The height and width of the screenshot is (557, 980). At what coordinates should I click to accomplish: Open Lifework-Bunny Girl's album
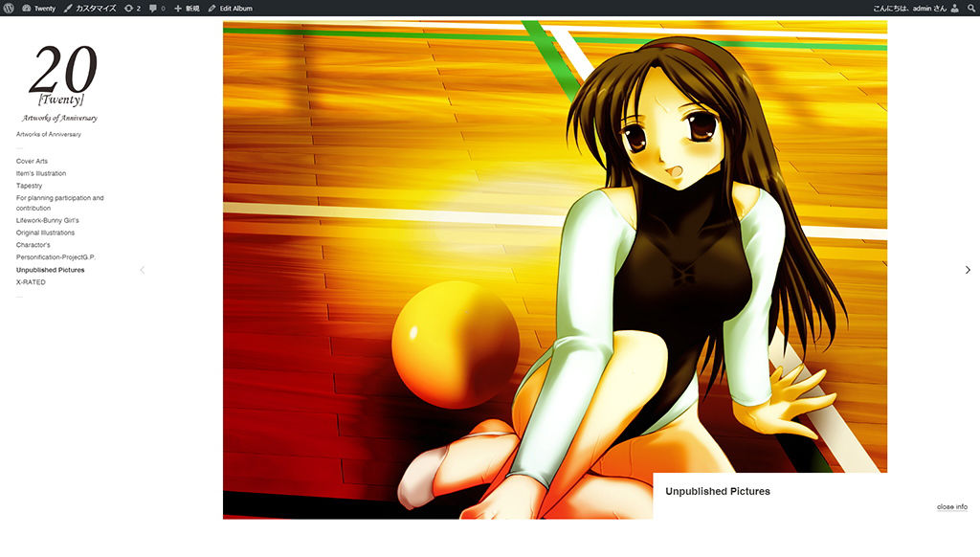(48, 220)
